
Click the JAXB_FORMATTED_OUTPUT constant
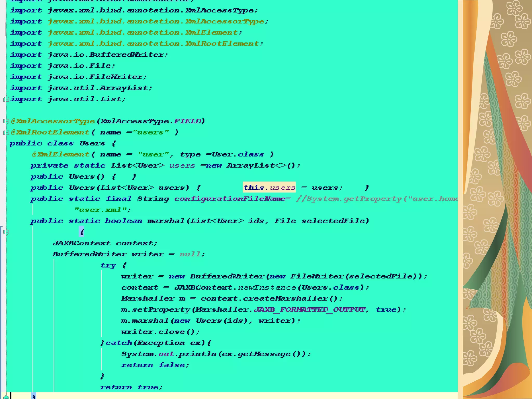(310, 310)
